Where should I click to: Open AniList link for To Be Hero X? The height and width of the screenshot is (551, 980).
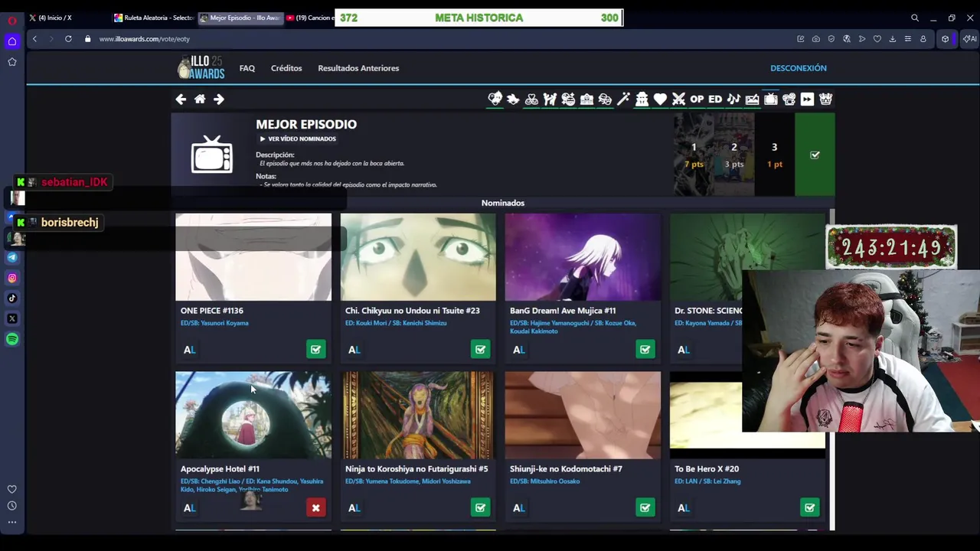click(x=683, y=507)
